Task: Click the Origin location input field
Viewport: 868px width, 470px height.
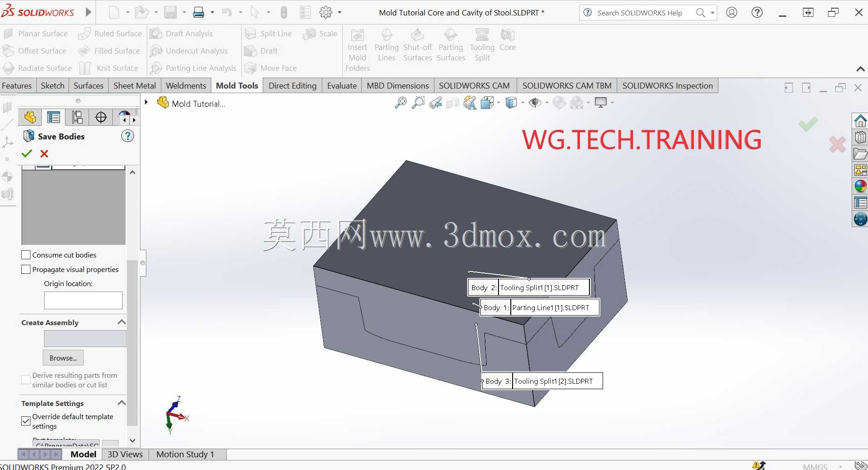Action: click(83, 300)
